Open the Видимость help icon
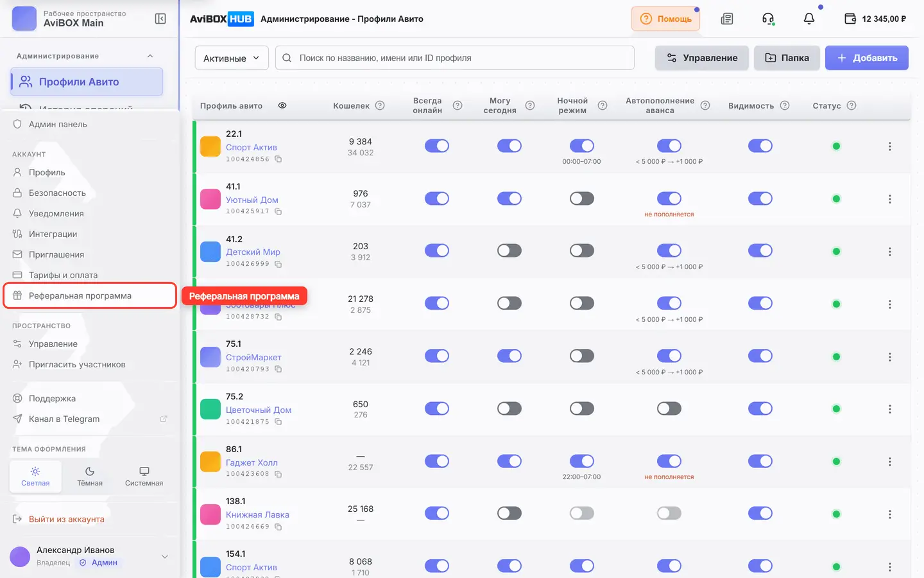This screenshot has width=924, height=578. [785, 105]
